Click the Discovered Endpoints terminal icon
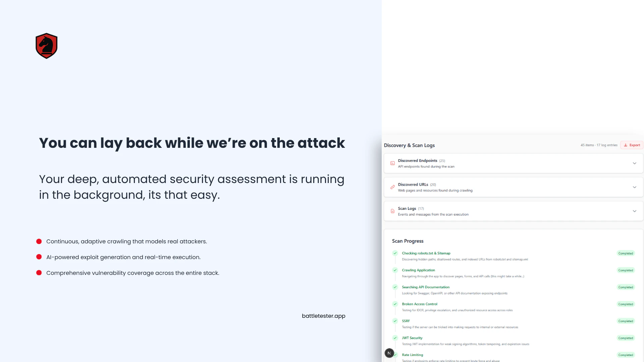The width and height of the screenshot is (644, 362). pos(392,163)
